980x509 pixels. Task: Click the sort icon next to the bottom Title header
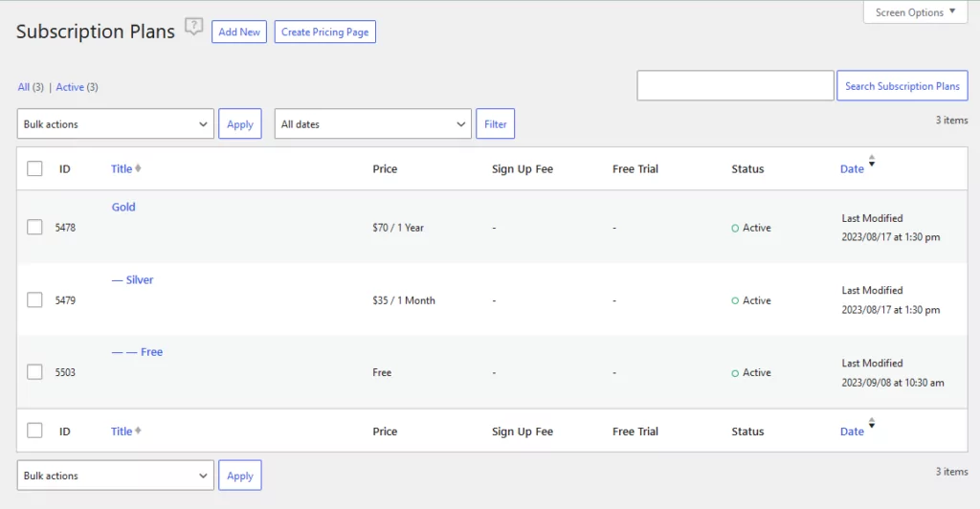(138, 431)
